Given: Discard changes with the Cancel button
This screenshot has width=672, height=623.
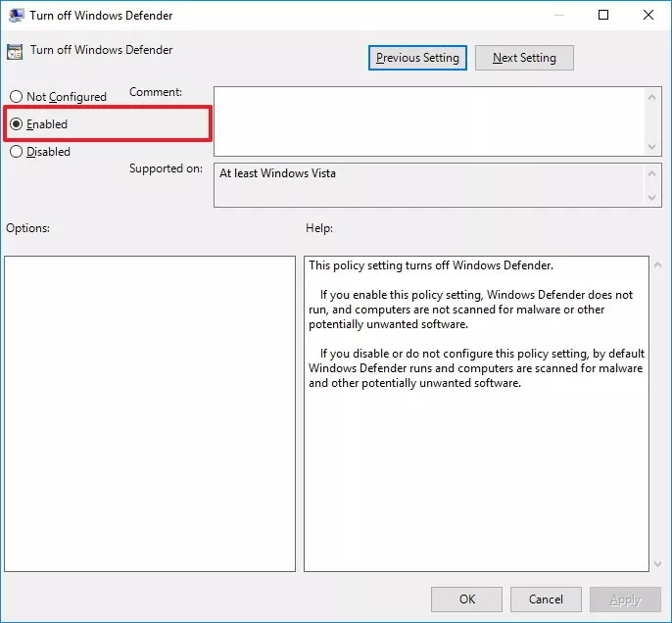Looking at the screenshot, I should pyautogui.click(x=546, y=599).
